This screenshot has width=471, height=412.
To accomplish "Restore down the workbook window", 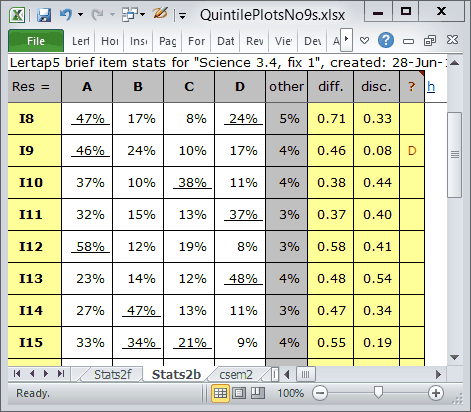I will coord(430,41).
